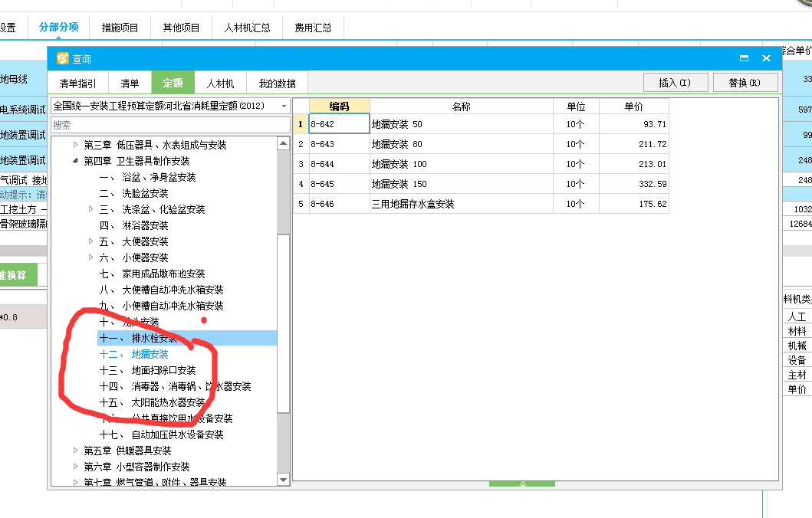Select the 定额 tab
Viewport: 812px width, 518px height.
coord(173,83)
